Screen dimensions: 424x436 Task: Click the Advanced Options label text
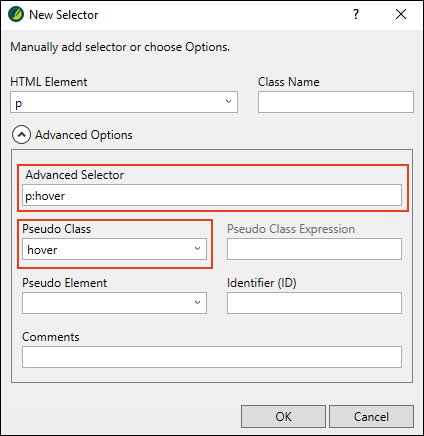84,135
